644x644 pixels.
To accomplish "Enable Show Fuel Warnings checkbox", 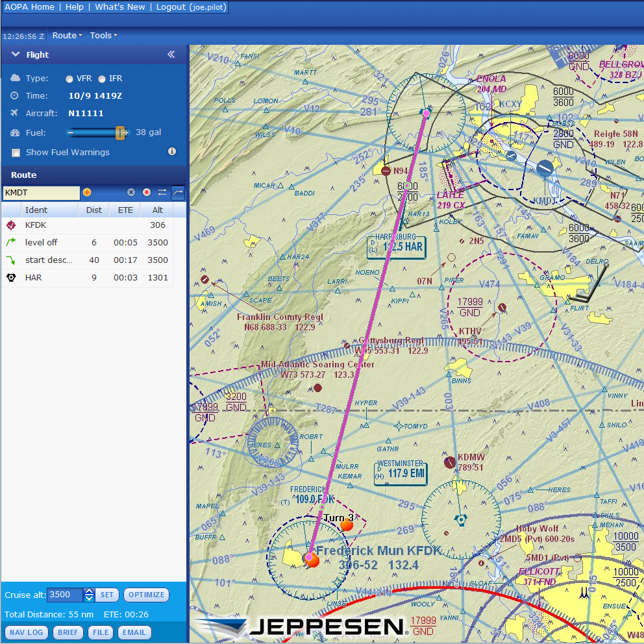I will [x=16, y=153].
